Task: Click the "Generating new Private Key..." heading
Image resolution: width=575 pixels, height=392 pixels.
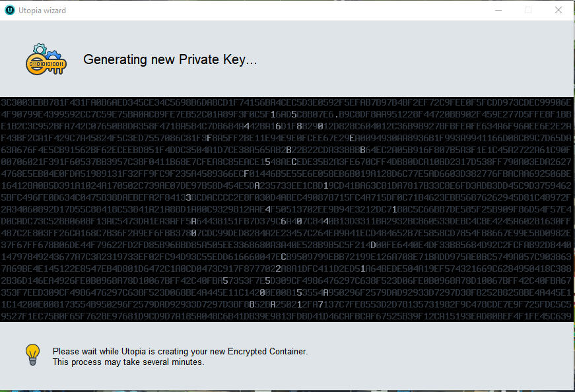Action: [x=170, y=59]
